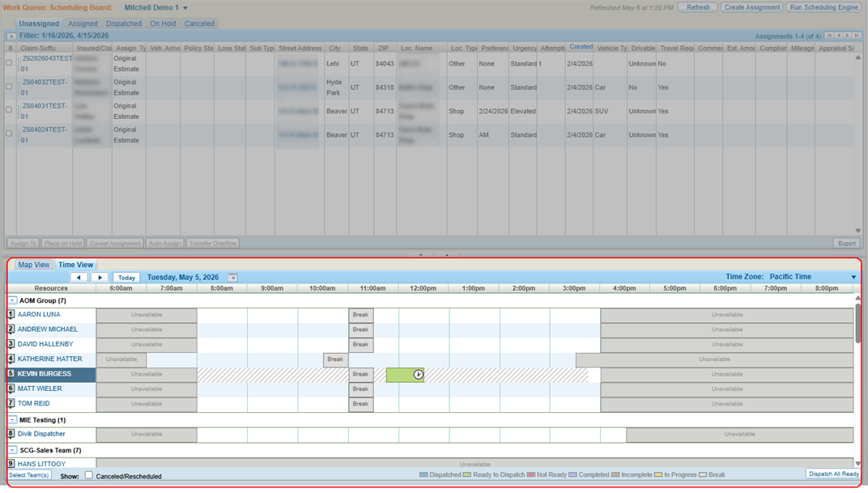The height and width of the screenshot is (493, 868).
Task: Open the calendar date picker icon
Action: tap(233, 277)
